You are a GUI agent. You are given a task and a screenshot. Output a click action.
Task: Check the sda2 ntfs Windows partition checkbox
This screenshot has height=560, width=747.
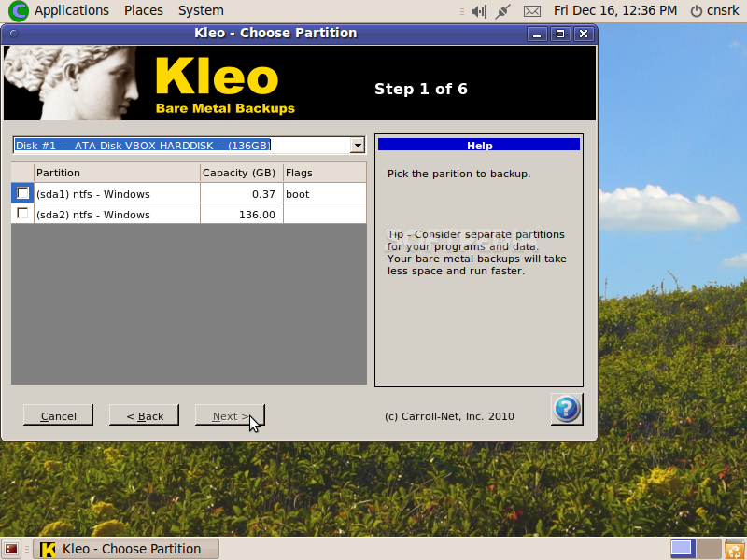(22, 213)
